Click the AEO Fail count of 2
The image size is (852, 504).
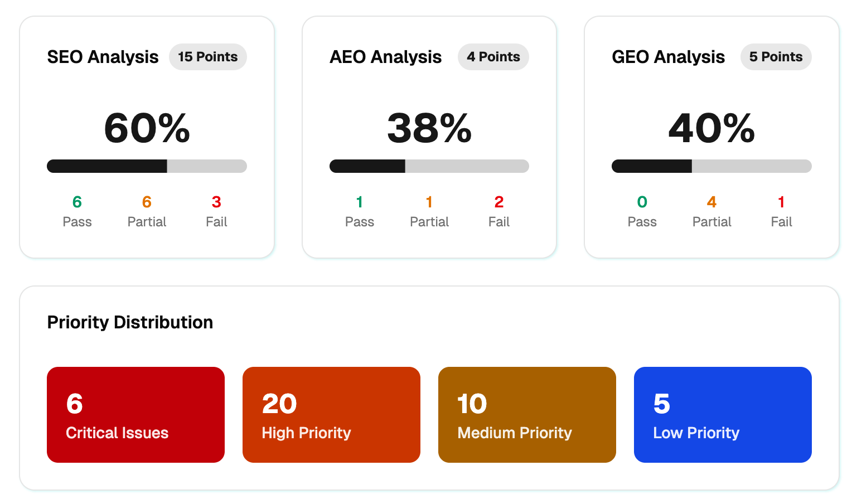tap(499, 202)
